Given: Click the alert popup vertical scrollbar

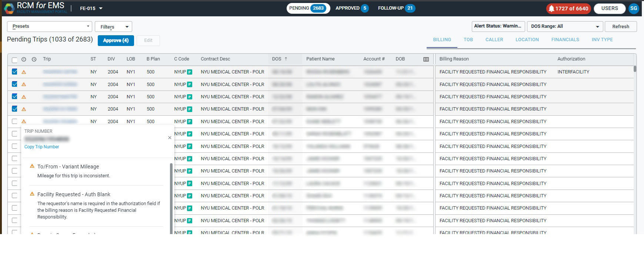Looking at the screenshot, I should (x=171, y=197).
